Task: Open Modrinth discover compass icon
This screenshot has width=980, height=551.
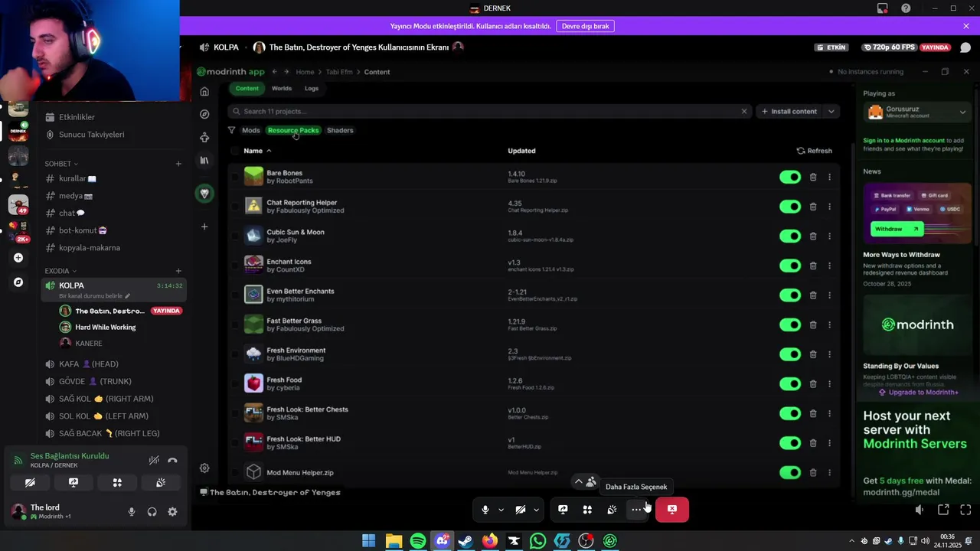Action: [204, 114]
